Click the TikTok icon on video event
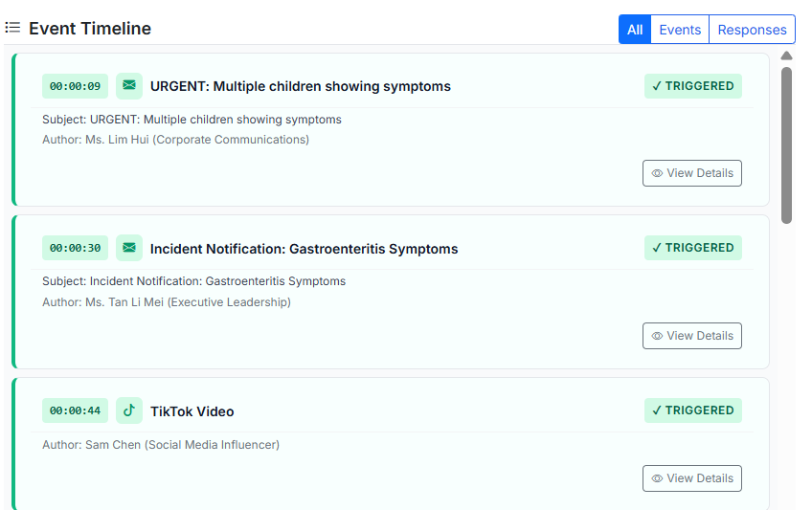This screenshot has height=510, width=812. [129, 410]
